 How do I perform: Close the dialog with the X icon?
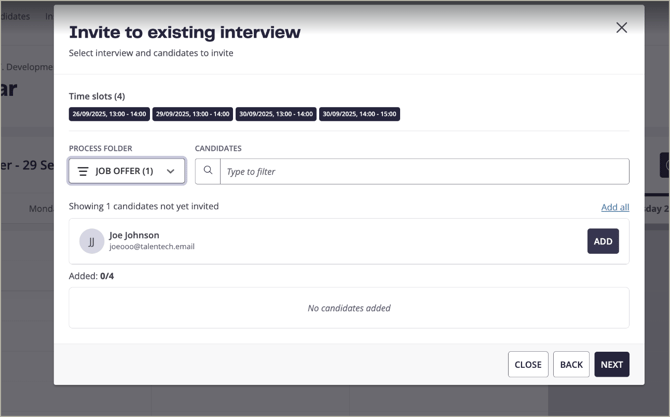click(621, 28)
